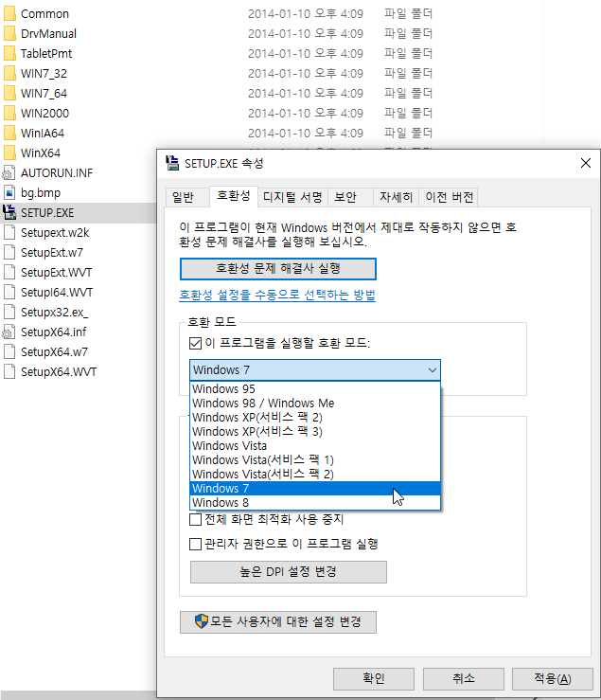Screen dimensions: 601x700
Task: Click the date cell of the DrvManual row
Action: point(306,33)
